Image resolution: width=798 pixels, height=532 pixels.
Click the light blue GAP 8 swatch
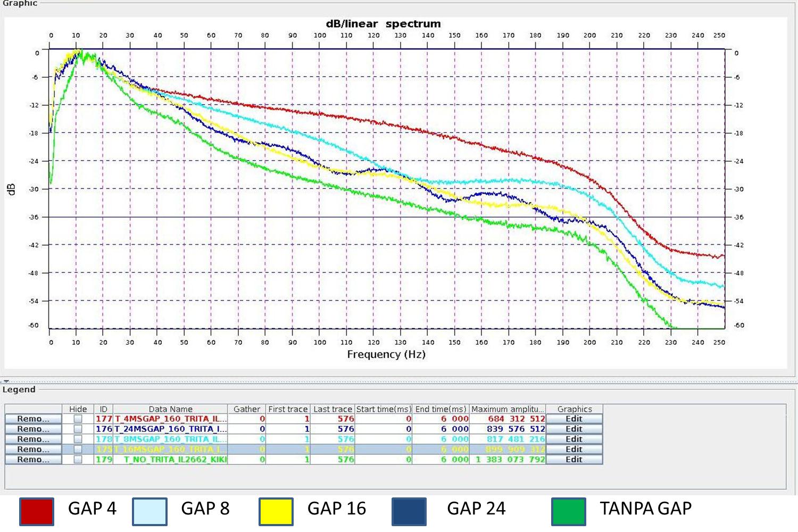click(149, 509)
